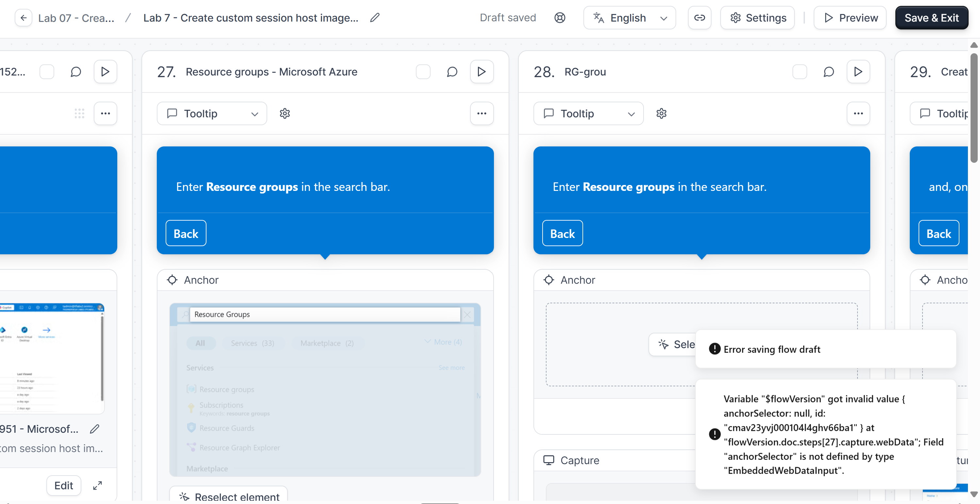Open comments on the step 152 card

click(x=76, y=72)
